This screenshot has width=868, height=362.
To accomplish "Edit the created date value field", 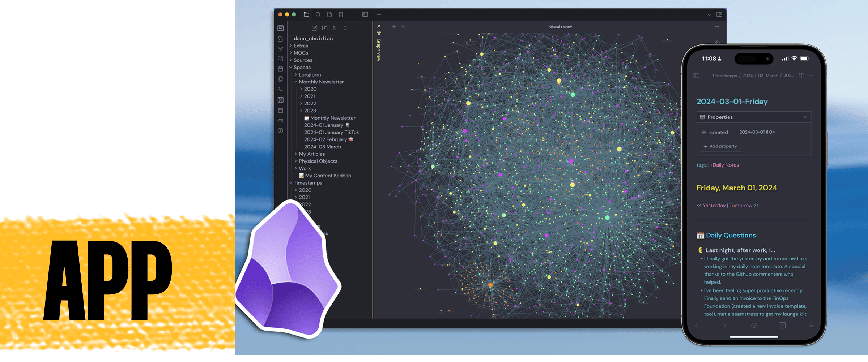I will coord(757,132).
